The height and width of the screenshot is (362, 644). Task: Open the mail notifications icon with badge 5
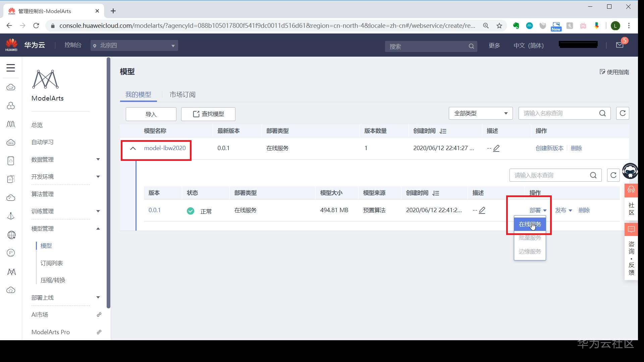coord(620,45)
